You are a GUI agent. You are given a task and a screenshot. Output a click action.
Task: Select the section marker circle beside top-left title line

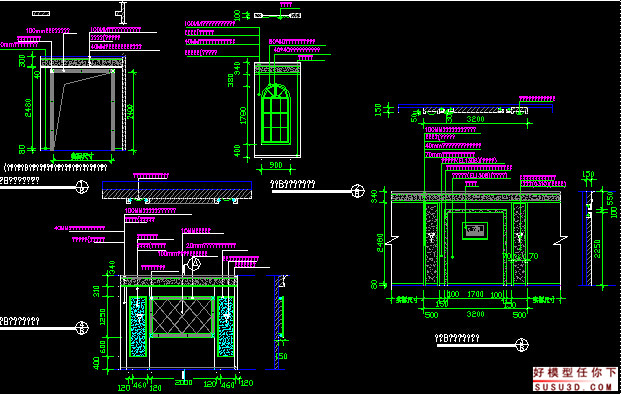tap(82, 187)
